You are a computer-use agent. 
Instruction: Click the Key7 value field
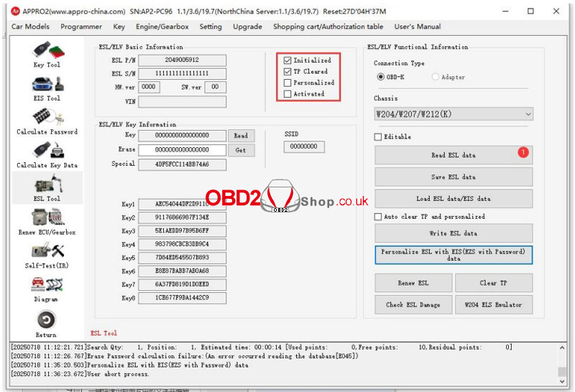tap(182, 284)
